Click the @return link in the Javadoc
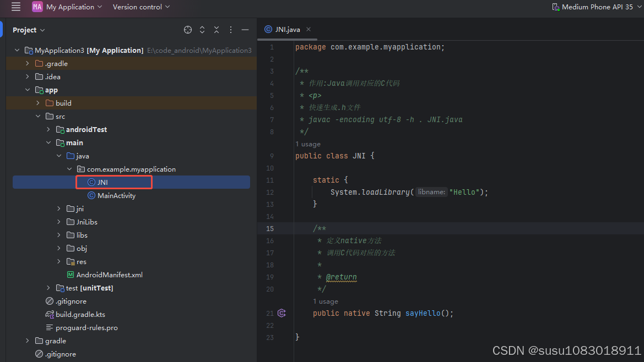The image size is (644, 362). tap(341, 277)
